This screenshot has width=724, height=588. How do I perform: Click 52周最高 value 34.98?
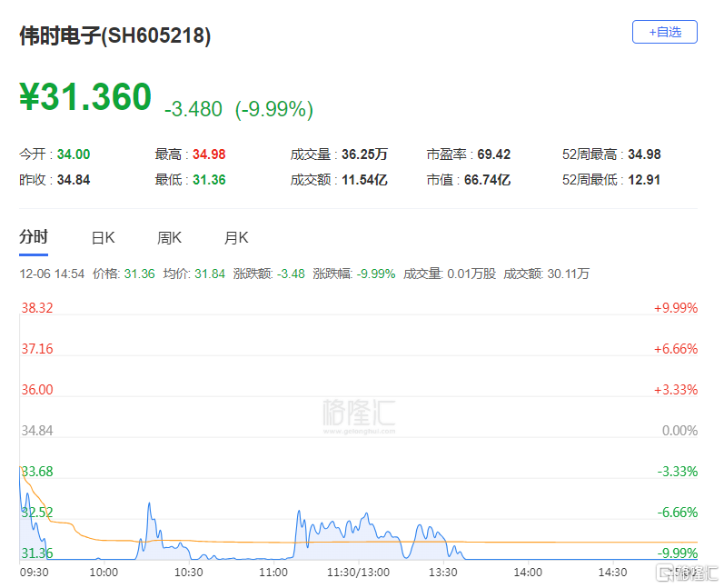pyautogui.click(x=644, y=154)
